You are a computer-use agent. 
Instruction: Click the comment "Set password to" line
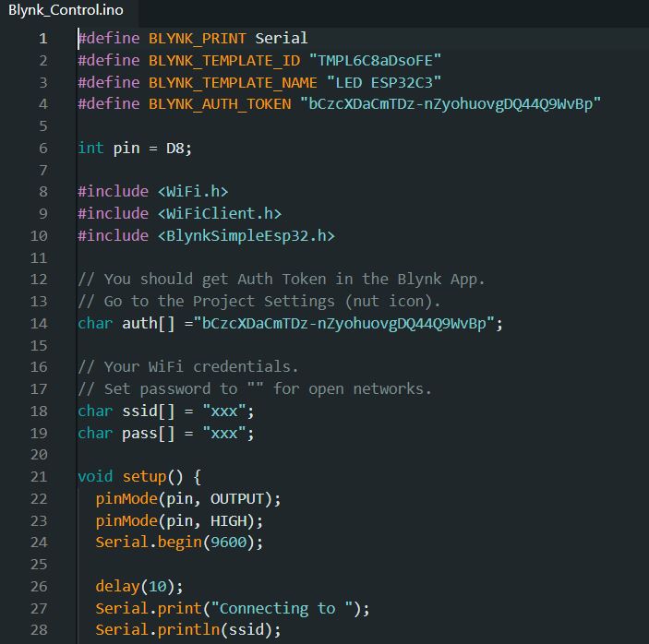click(255, 388)
